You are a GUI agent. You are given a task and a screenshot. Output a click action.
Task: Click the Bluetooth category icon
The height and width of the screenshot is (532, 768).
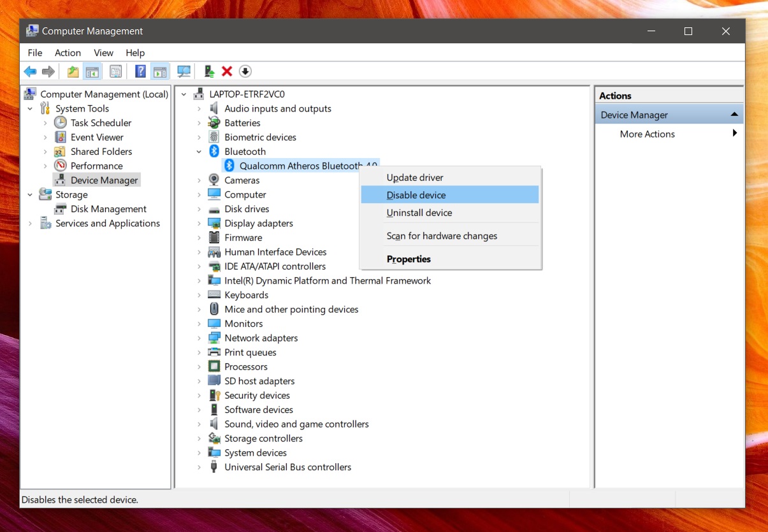click(x=214, y=152)
